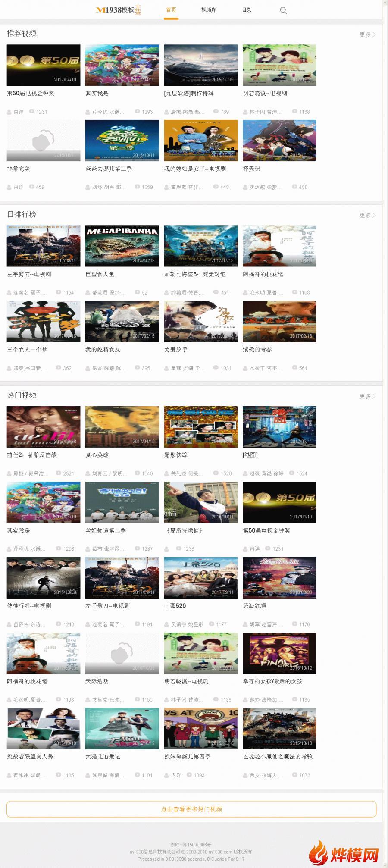Expand 更多 in the 热门视频 section
Image resolution: width=388 pixels, height=868 pixels.
(368, 396)
